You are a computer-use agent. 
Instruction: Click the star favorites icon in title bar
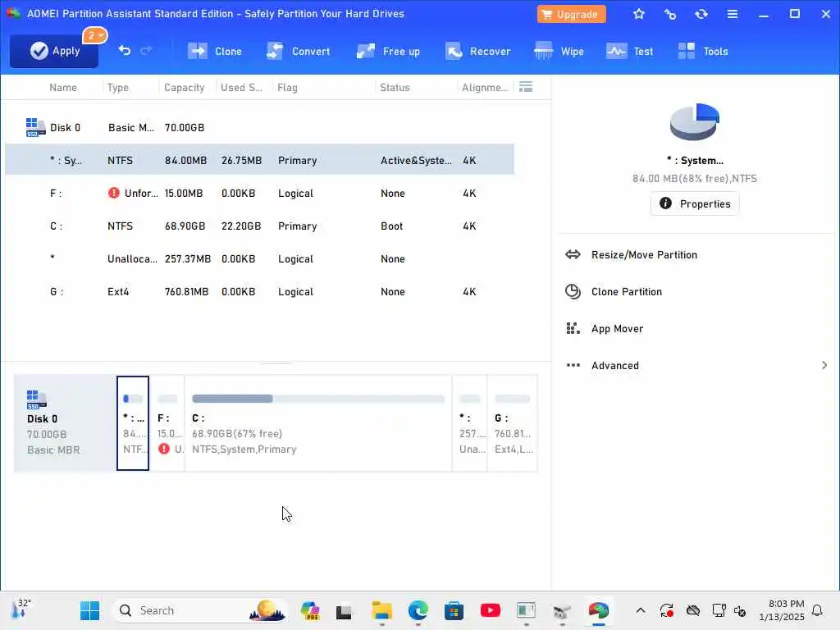(x=638, y=14)
